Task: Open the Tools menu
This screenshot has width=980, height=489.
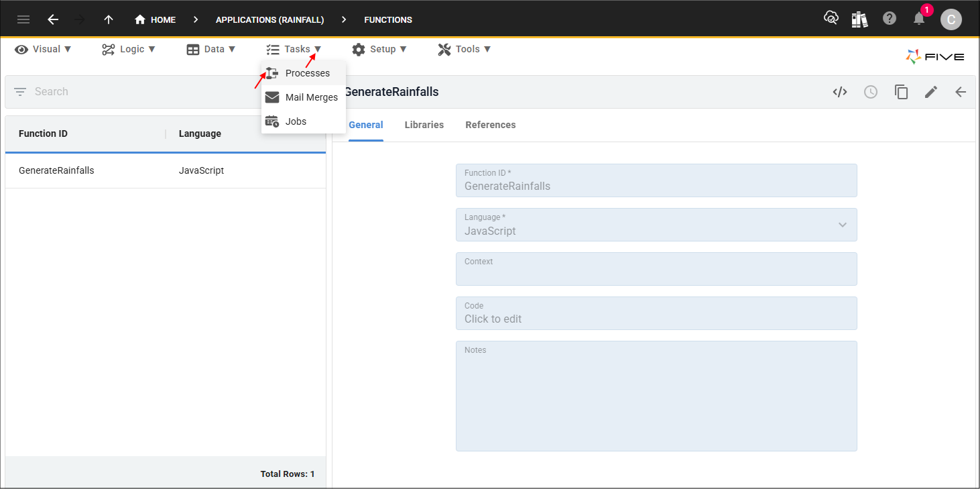Action: point(465,49)
